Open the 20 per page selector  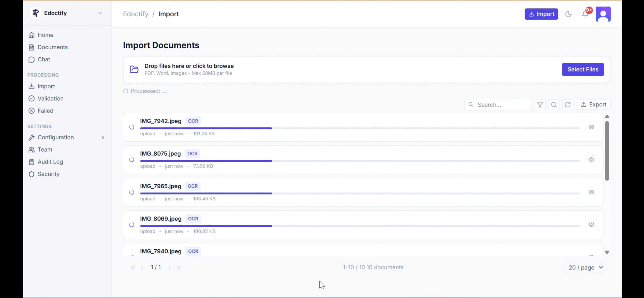coord(584,267)
